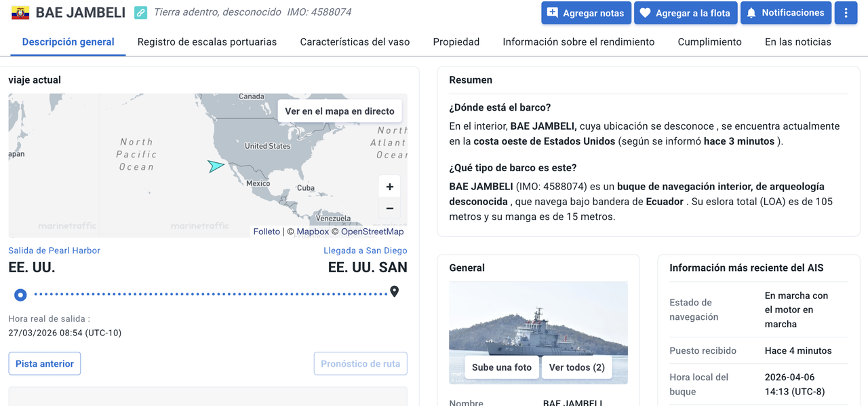Screen dimensions: 868x406
Task: Click the BAE JAMBELI title text
Action: pyautogui.click(x=80, y=12)
